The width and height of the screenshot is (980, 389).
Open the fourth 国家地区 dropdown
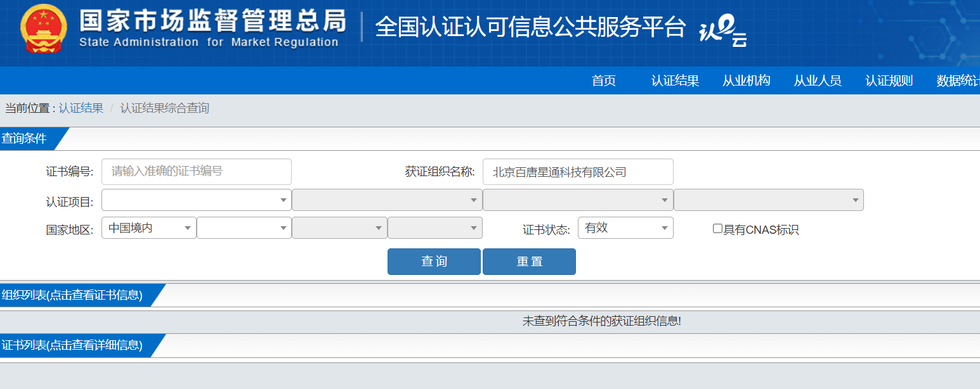435,228
